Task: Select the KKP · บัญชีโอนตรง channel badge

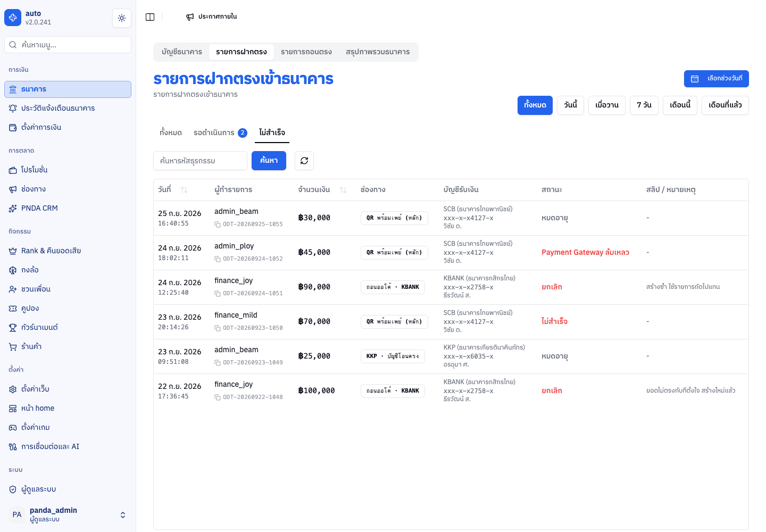Action: (393, 356)
